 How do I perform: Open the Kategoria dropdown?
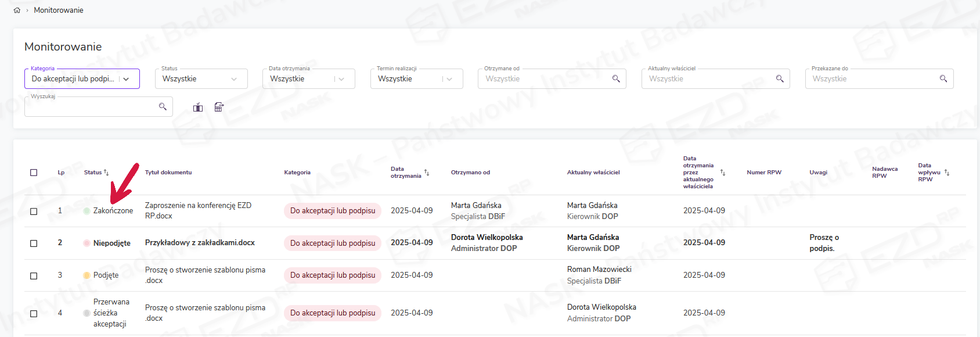(x=126, y=79)
